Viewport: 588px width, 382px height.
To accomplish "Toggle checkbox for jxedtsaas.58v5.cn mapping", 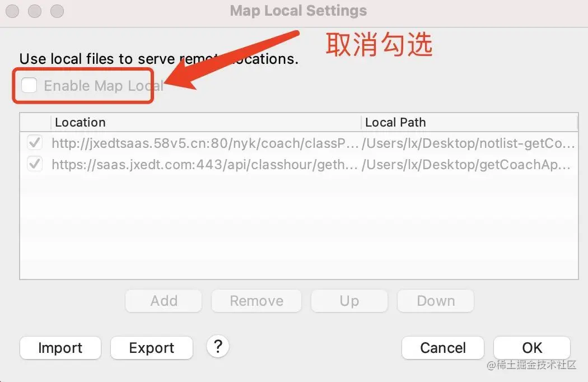I will (x=35, y=143).
